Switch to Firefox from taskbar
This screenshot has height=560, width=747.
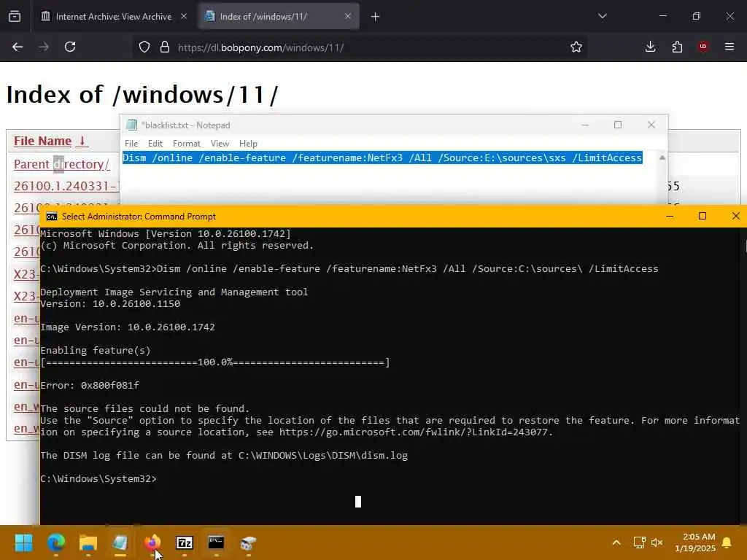pyautogui.click(x=152, y=542)
